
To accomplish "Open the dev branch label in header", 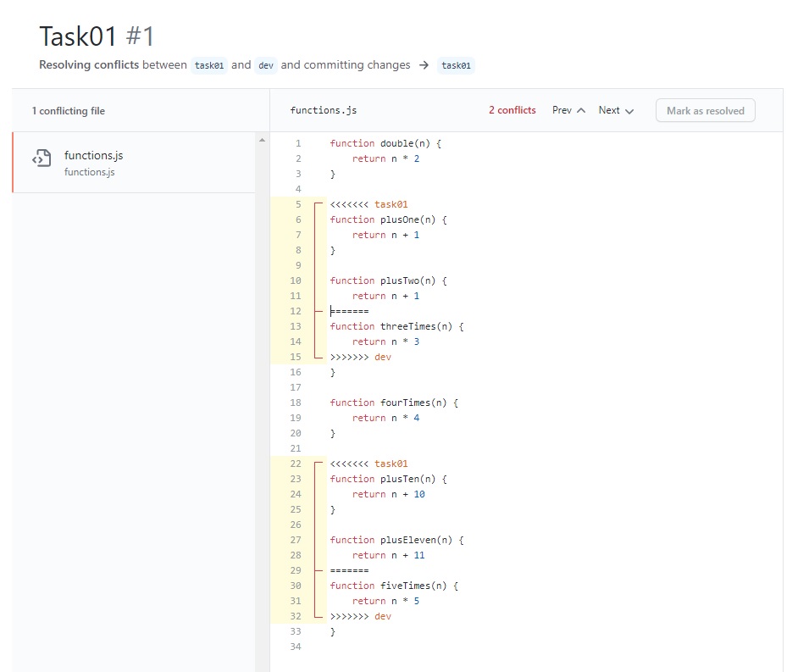I will pos(266,65).
